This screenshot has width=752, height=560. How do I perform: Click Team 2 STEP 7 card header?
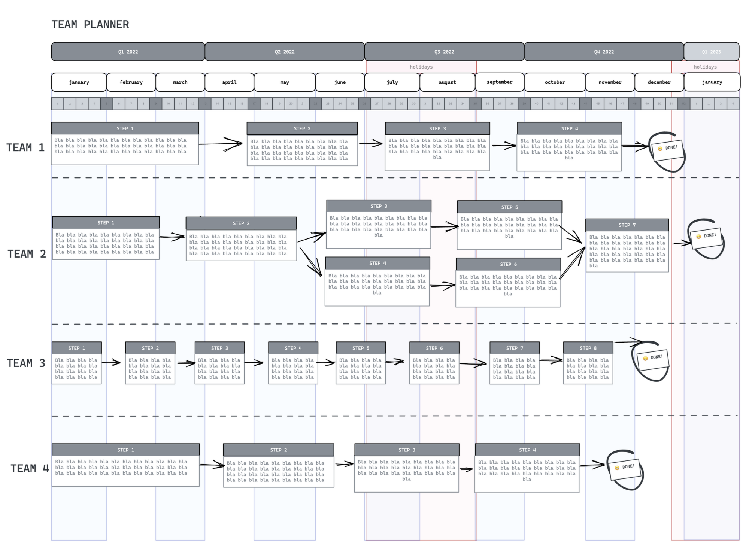click(x=627, y=225)
